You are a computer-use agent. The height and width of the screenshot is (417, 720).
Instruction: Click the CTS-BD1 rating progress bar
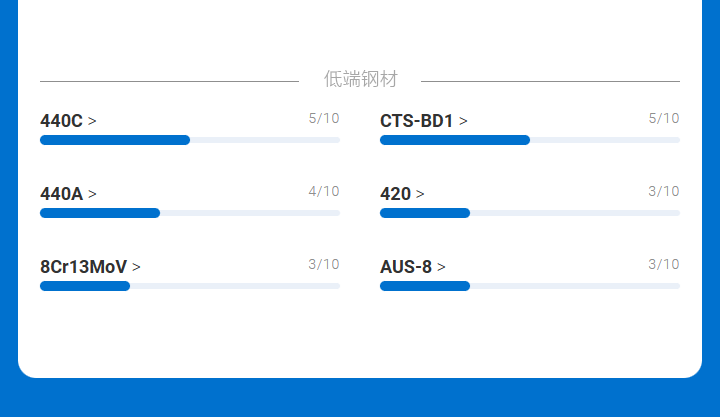[x=530, y=140]
